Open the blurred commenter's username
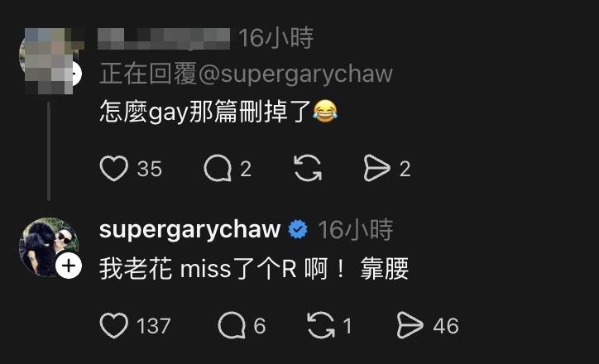This screenshot has width=599, height=364. click(164, 39)
